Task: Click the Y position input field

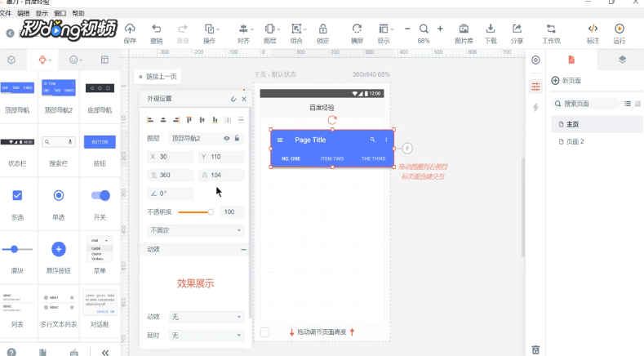Action: coord(221,157)
